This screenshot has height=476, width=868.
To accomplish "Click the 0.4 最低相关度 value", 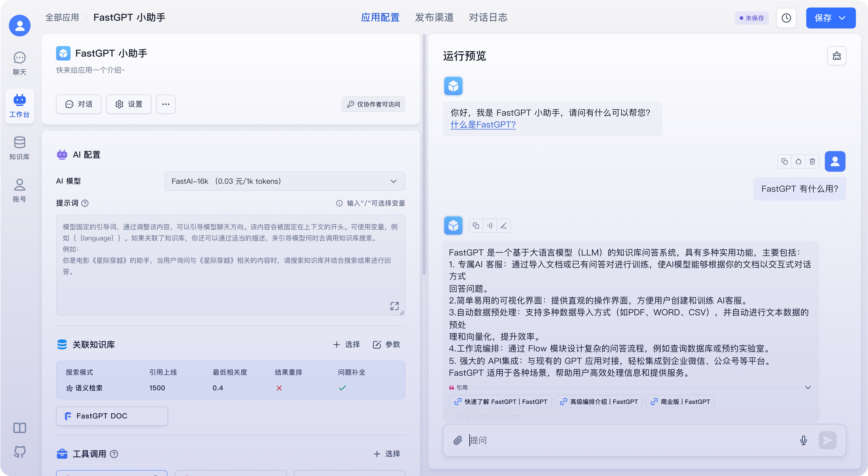I will [218, 388].
